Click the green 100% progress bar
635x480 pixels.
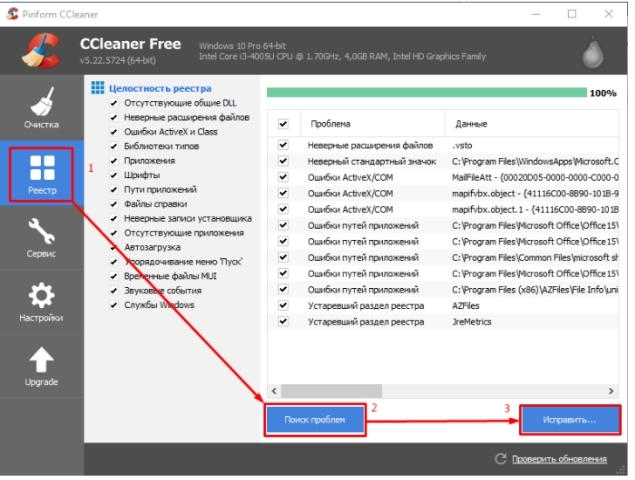click(x=426, y=93)
